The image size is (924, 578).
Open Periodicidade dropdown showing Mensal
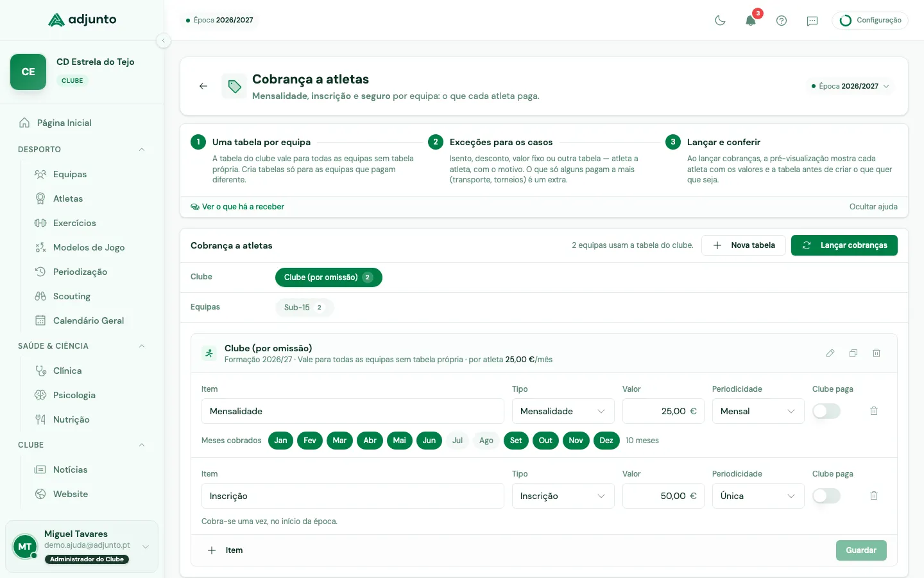758,411
